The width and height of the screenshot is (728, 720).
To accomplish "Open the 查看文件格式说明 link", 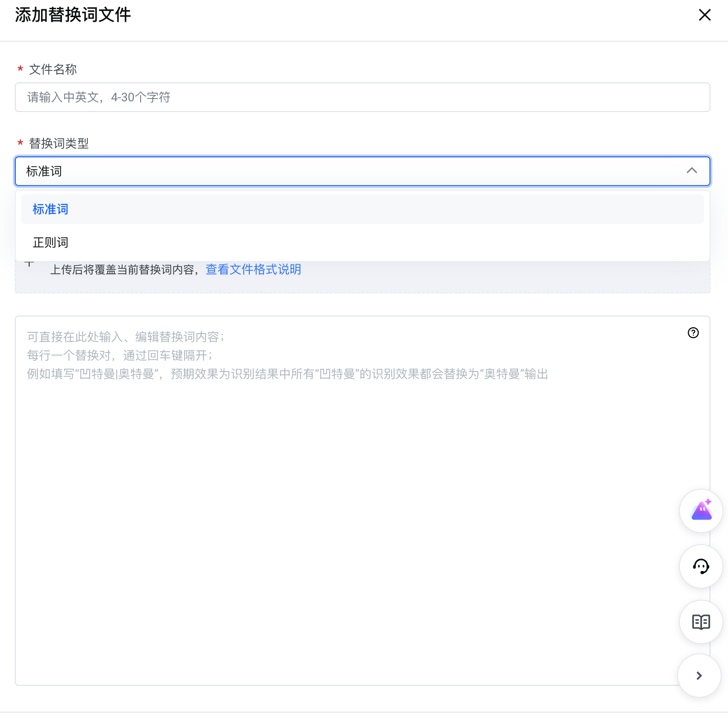I will [253, 269].
